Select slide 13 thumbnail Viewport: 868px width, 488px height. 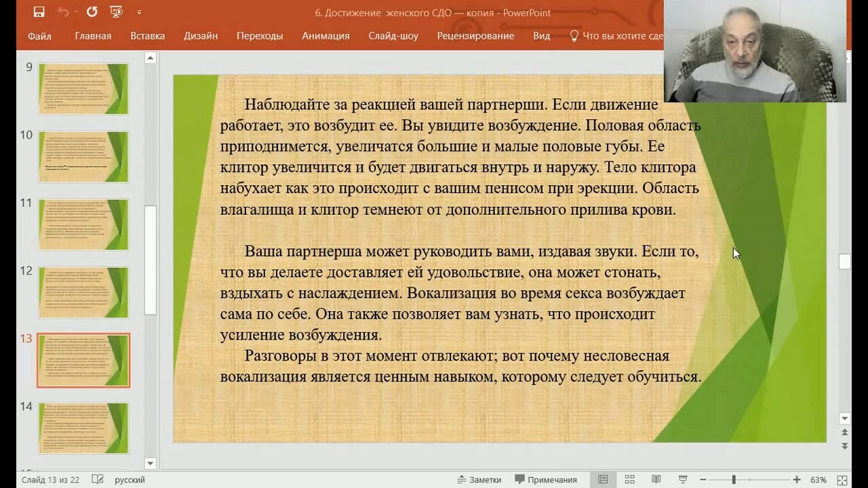coord(83,360)
